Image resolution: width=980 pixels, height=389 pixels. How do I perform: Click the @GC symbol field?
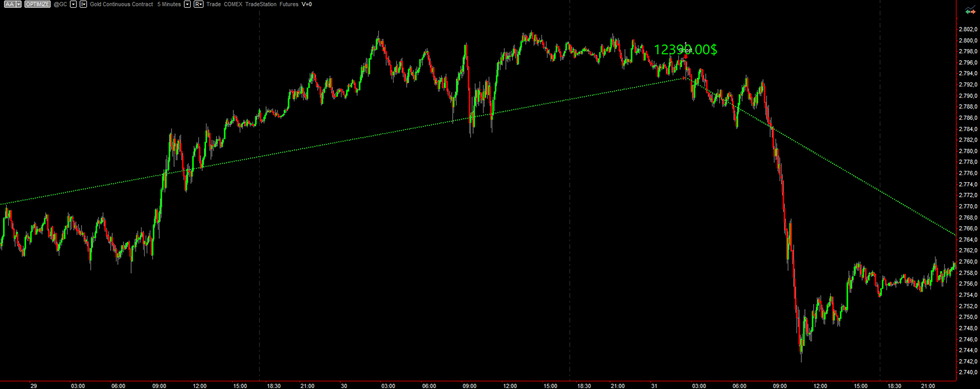60,4
